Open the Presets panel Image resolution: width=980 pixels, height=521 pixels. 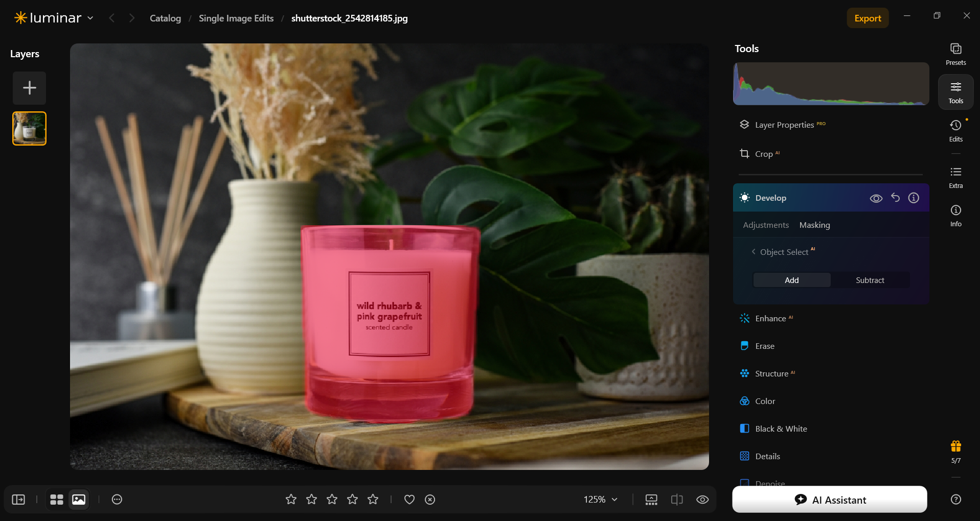955,54
